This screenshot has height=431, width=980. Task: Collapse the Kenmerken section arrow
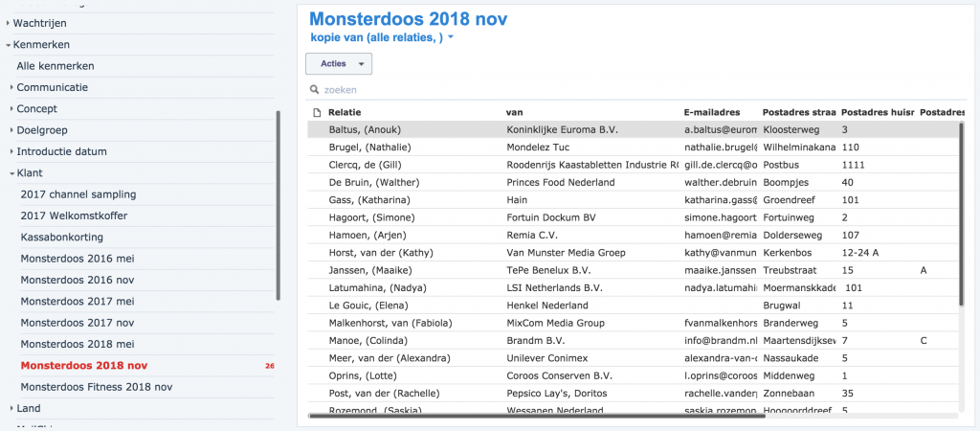tap(8, 45)
